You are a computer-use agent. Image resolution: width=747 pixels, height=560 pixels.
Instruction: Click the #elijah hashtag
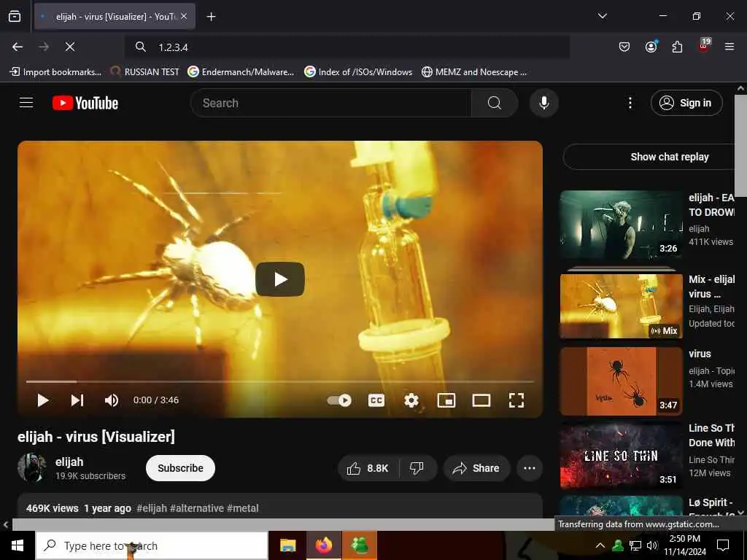[152, 508]
